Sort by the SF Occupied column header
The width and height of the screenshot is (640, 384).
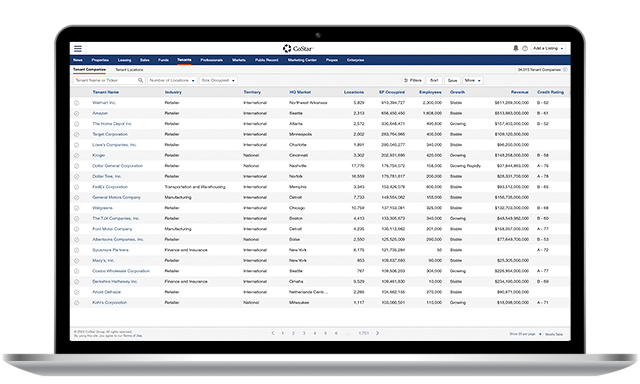pos(392,92)
